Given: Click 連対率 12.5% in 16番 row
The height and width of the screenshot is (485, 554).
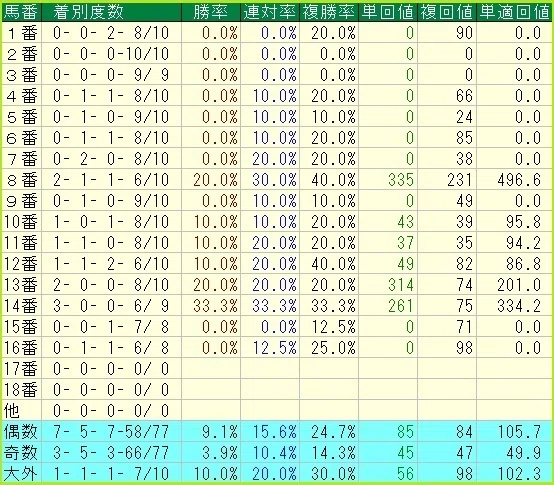Looking at the screenshot, I should tap(275, 348).
